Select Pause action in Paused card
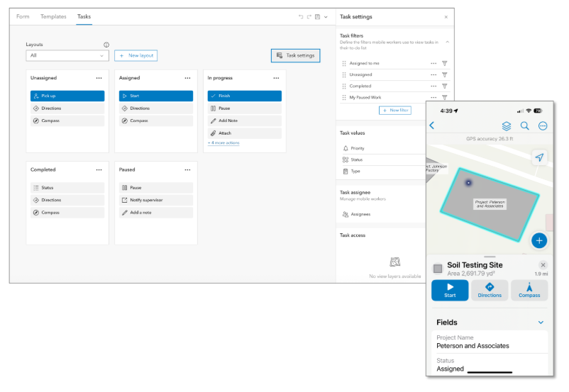569x392 pixels. (x=156, y=188)
